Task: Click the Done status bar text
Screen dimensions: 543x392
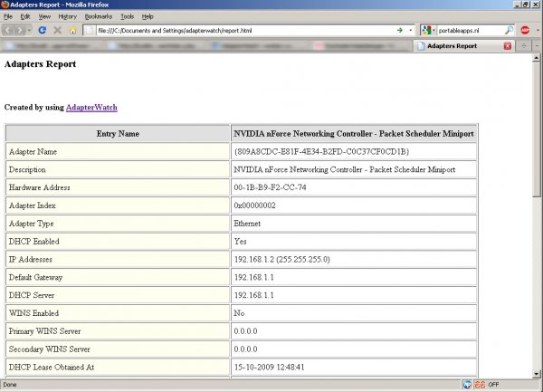Action: point(10,385)
